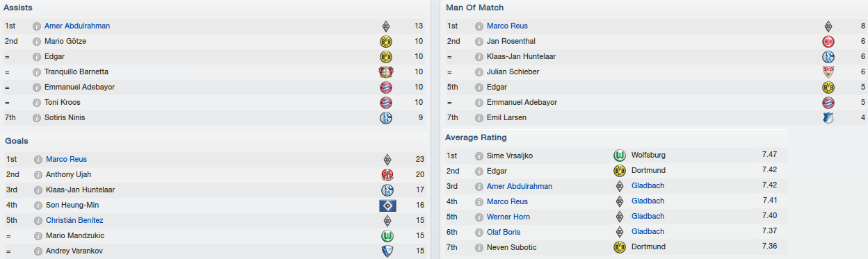868x259 pixels.
Task: Open Christián Benítez player link
Action: pyautogui.click(x=74, y=220)
